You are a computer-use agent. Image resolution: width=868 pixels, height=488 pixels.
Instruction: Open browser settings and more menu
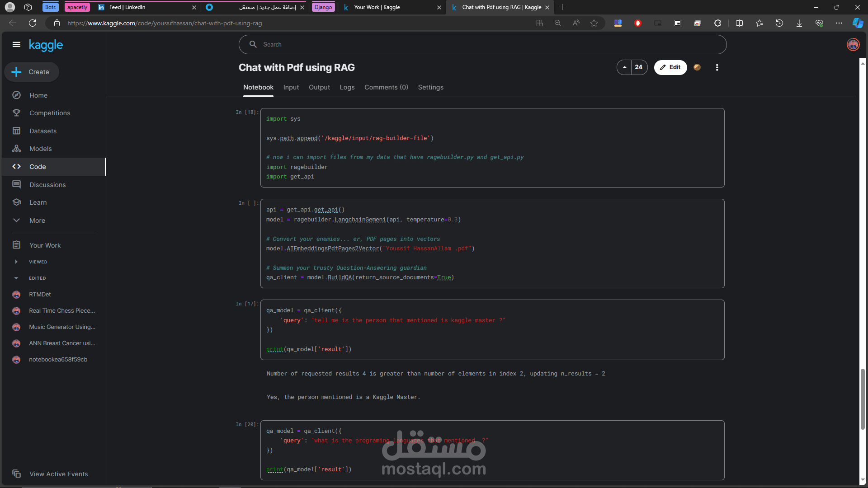[839, 23]
